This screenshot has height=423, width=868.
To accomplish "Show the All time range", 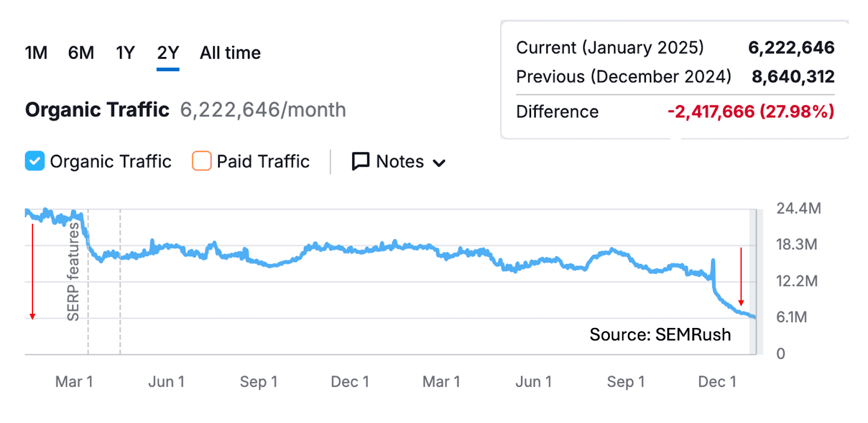I will coord(230,53).
